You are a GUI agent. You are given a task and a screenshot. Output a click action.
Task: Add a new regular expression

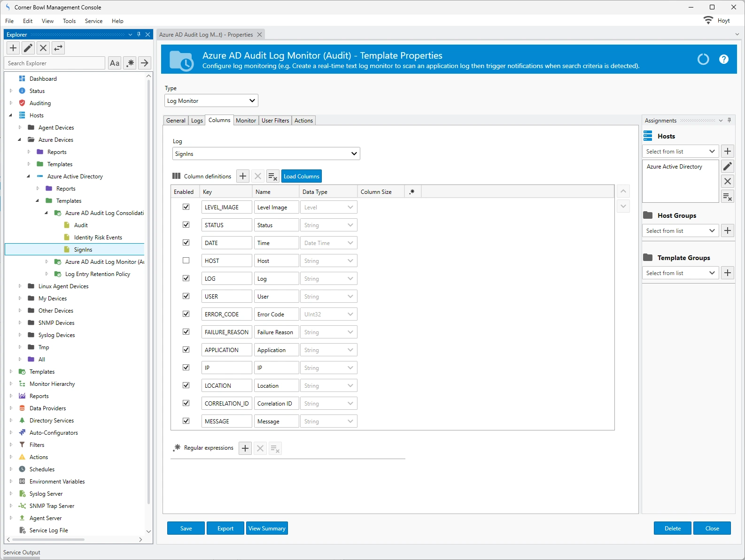[245, 448]
